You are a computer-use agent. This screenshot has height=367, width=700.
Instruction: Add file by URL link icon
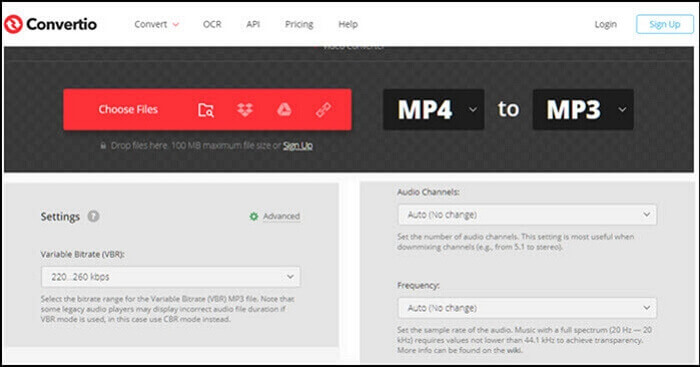tap(323, 109)
